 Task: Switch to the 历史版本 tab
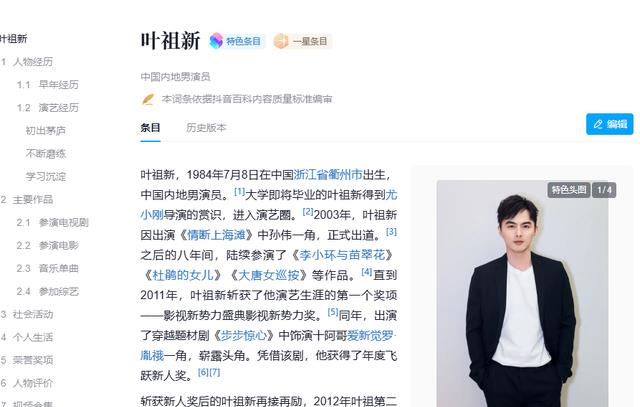pos(206,128)
